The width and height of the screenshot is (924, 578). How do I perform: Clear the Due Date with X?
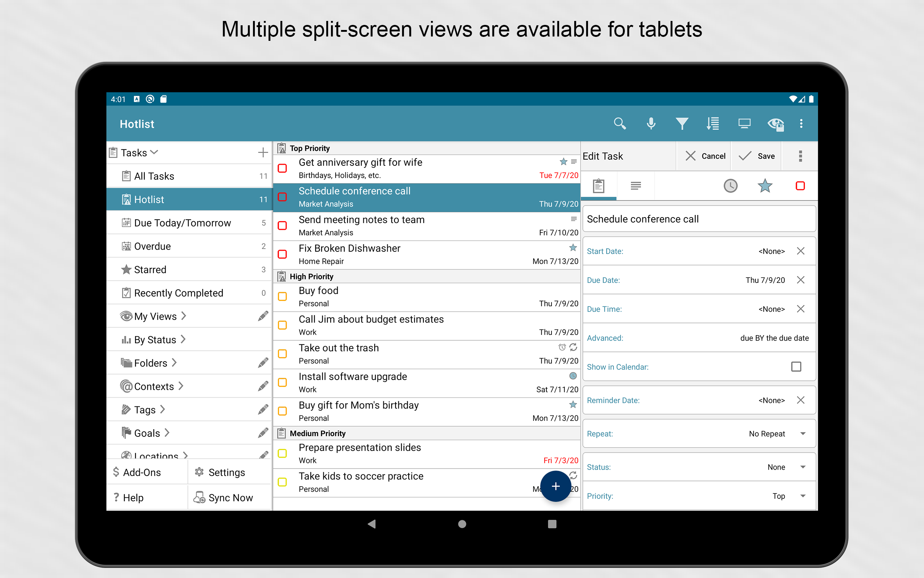pyautogui.click(x=801, y=280)
